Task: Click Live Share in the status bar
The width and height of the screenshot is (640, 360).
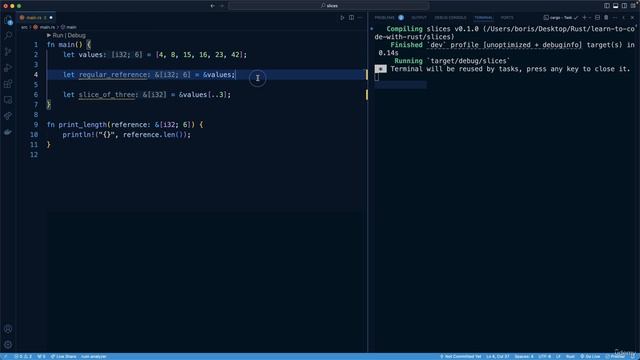Action: [63, 356]
